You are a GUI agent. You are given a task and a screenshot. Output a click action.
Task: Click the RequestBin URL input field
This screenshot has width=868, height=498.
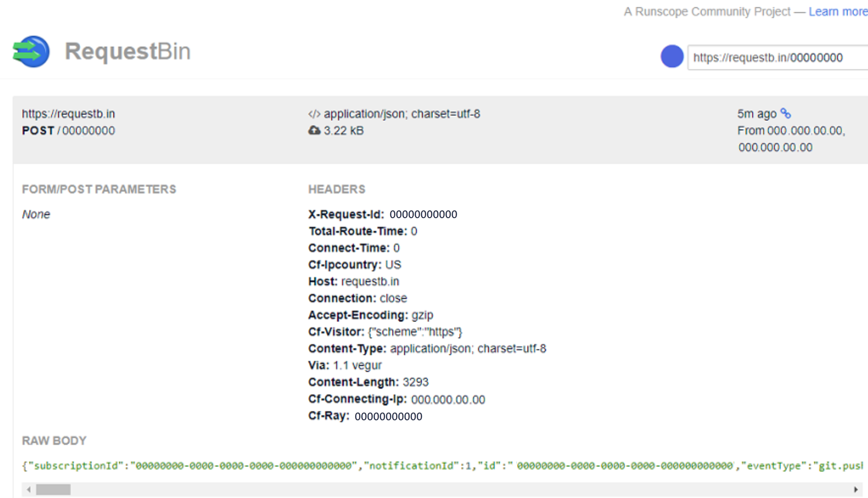pos(775,57)
